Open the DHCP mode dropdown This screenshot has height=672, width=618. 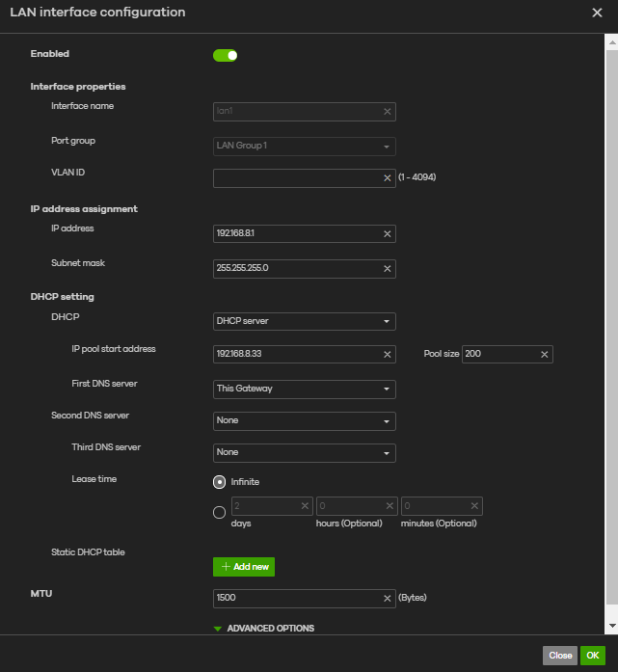point(304,321)
